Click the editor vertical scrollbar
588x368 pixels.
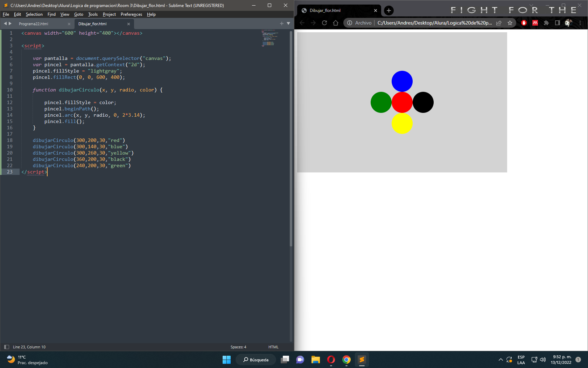pos(291,138)
